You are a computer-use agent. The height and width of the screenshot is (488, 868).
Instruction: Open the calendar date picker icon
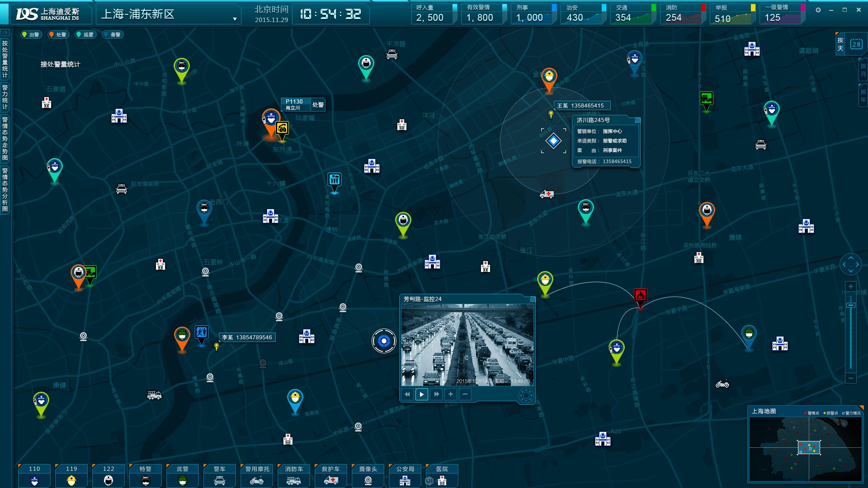click(856, 44)
